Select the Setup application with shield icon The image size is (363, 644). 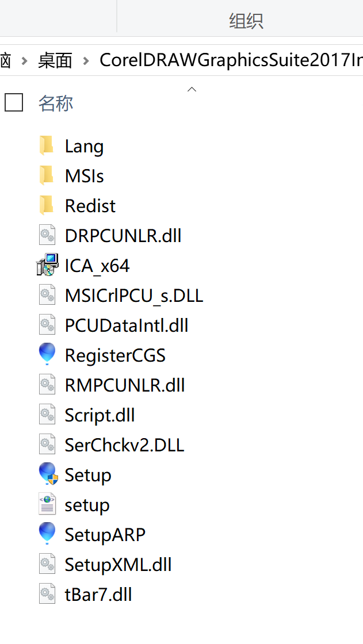point(48,474)
